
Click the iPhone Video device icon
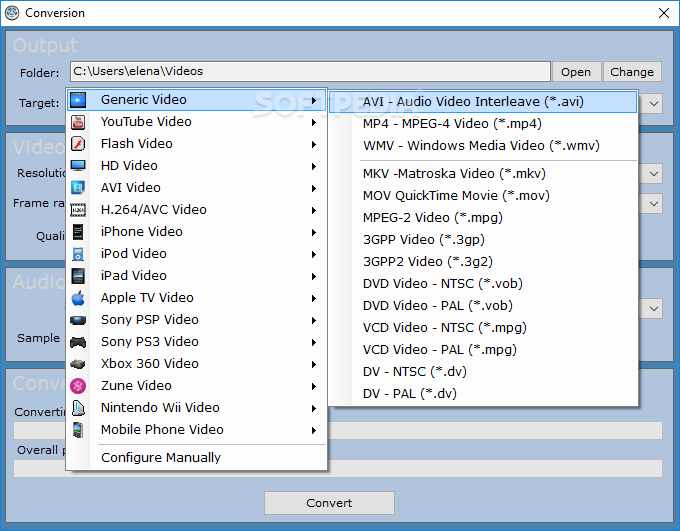(x=78, y=232)
